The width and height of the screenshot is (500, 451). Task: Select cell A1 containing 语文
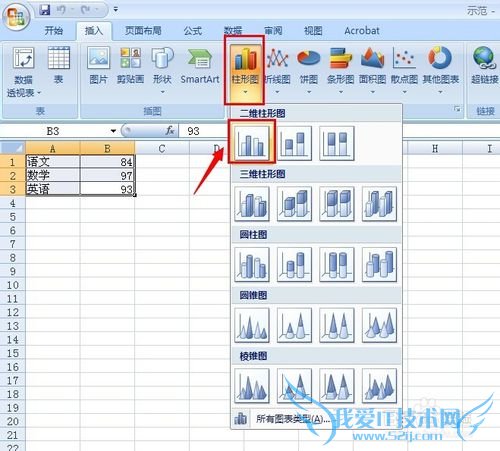pyautogui.click(x=53, y=162)
